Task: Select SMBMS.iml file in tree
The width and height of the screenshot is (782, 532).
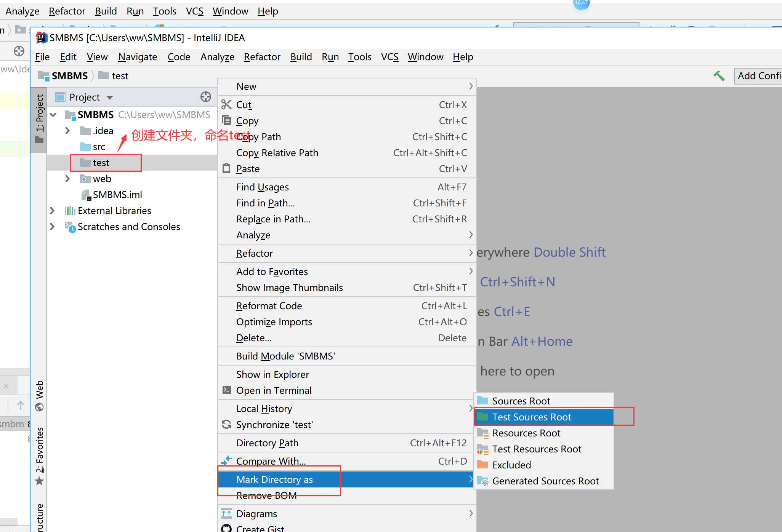Action: click(x=117, y=195)
